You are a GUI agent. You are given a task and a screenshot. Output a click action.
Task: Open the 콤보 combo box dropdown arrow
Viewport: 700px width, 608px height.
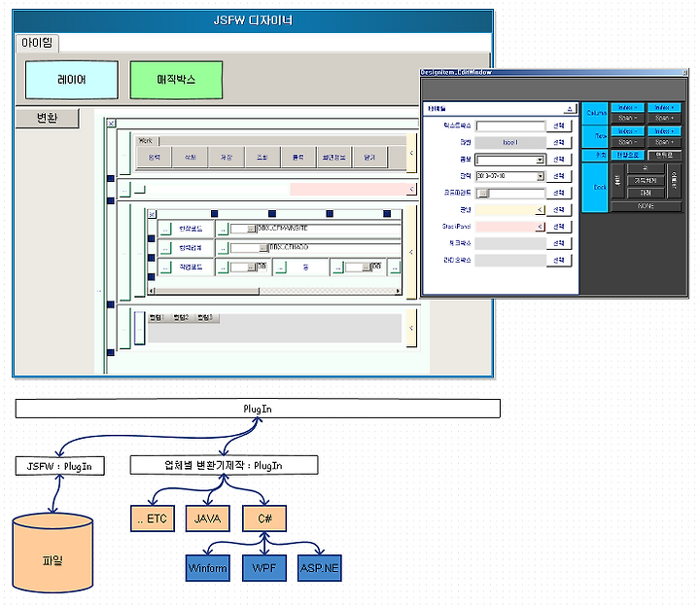point(540,160)
